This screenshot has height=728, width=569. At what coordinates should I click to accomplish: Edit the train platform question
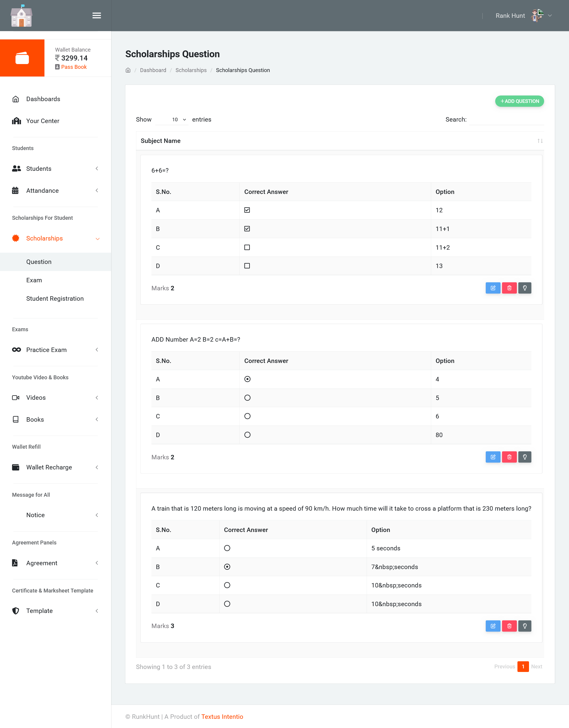click(493, 626)
